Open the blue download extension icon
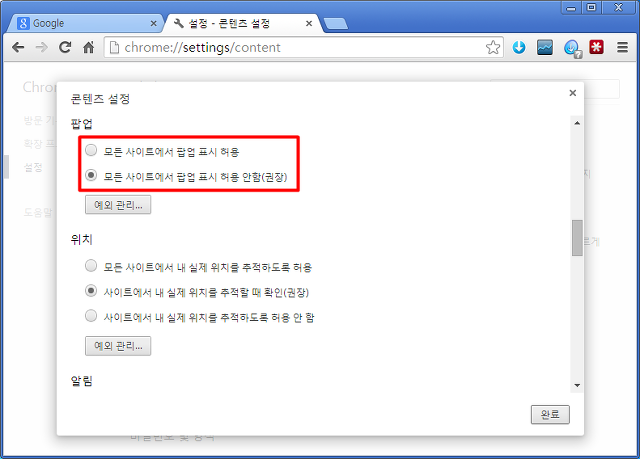 point(519,47)
